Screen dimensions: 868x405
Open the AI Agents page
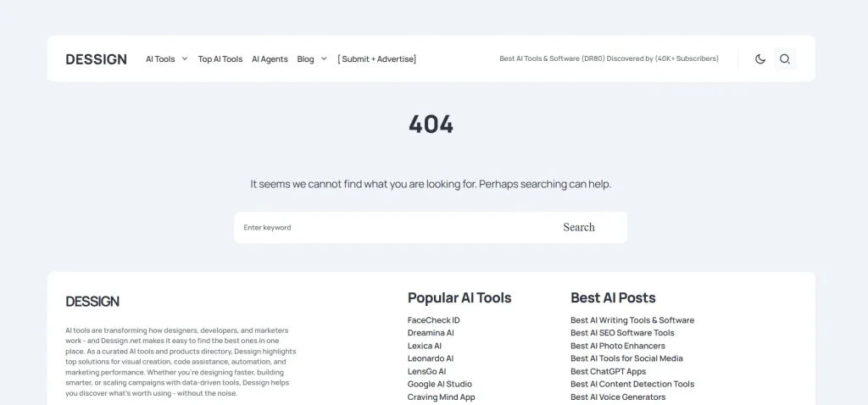point(270,58)
